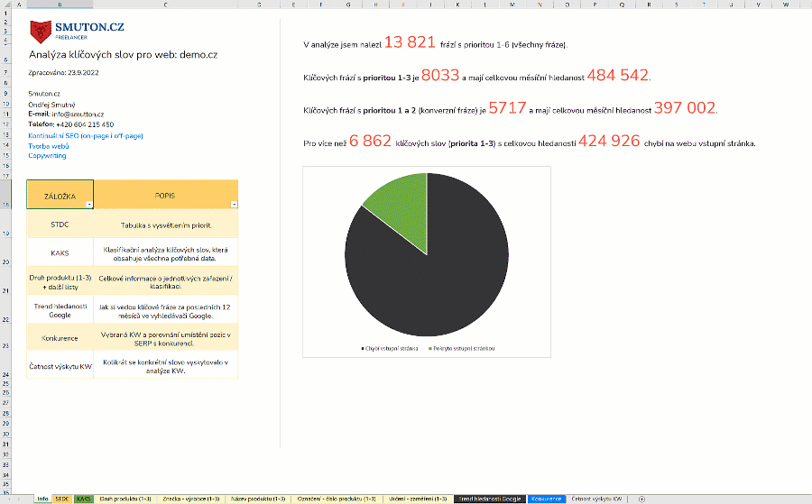This screenshot has height=504, width=812.
Task: Select row 19 header
Action: coord(5,224)
